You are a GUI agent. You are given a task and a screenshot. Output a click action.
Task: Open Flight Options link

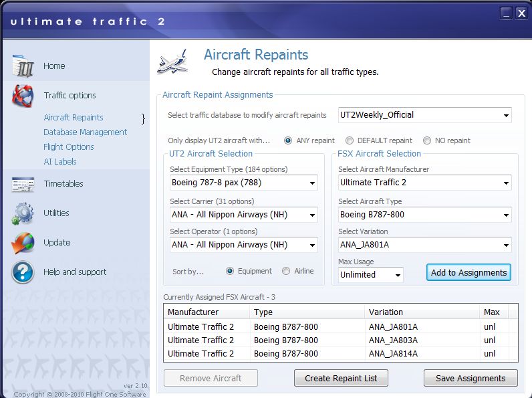(x=69, y=147)
